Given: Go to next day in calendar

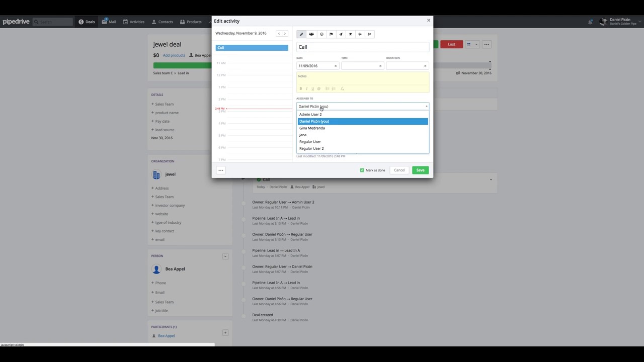Looking at the screenshot, I should coord(285,34).
